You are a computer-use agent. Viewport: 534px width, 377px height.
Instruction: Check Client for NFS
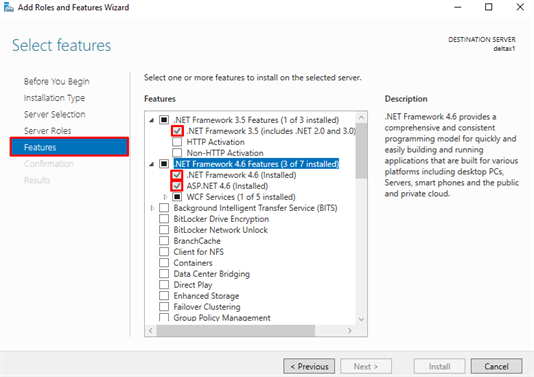click(164, 252)
